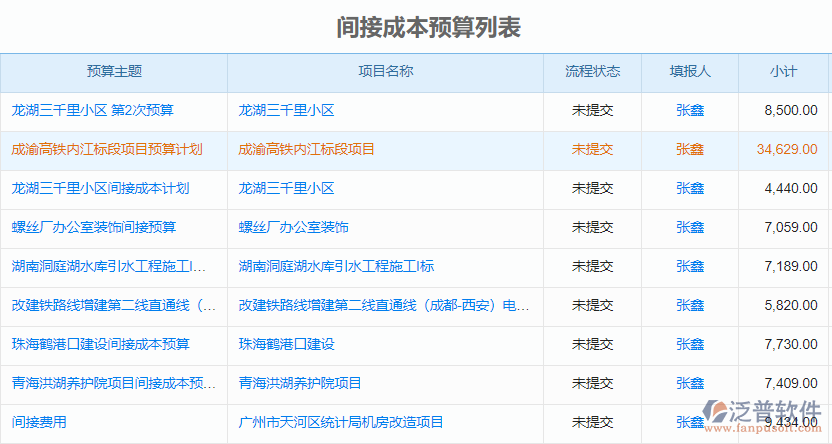The height and width of the screenshot is (444, 832).
Task: Select the 34,629.00 subtotal cell
Action: tap(787, 149)
